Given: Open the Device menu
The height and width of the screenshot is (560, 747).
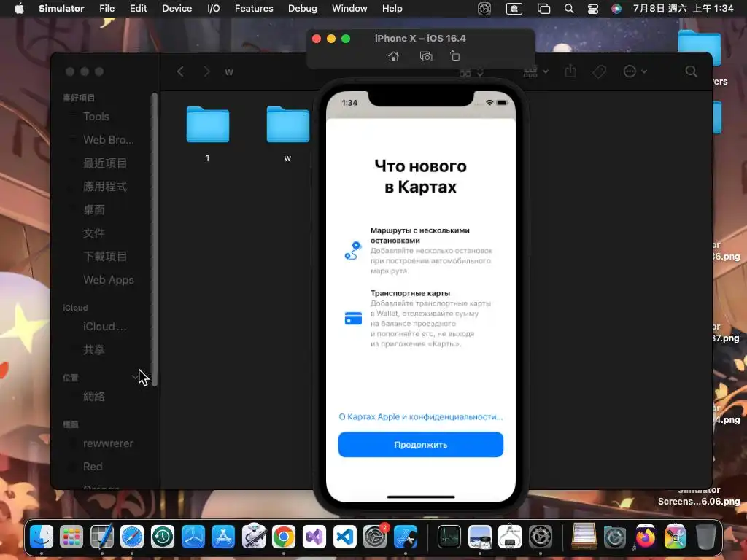Looking at the screenshot, I should [177, 9].
